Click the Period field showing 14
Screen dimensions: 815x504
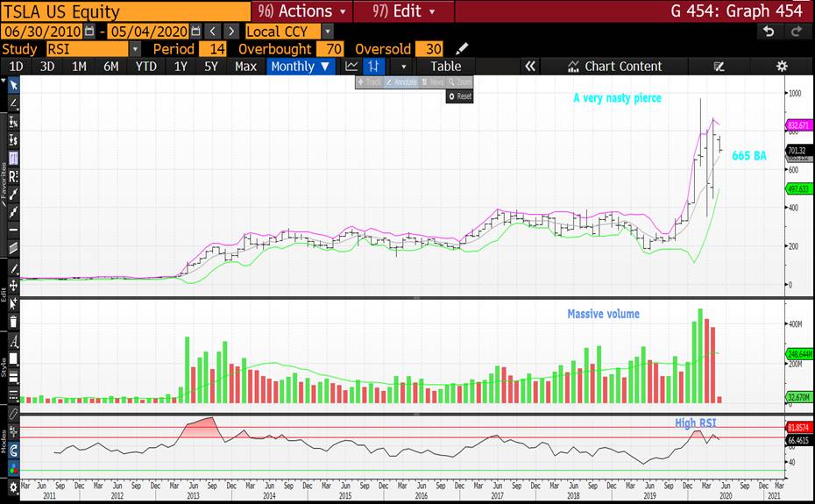213,49
